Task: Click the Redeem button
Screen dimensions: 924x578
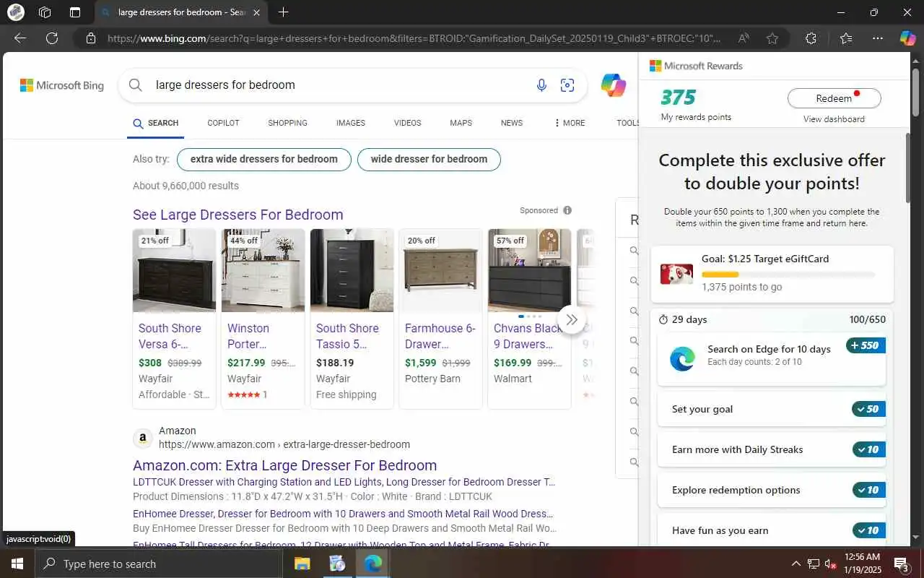Action: point(834,98)
